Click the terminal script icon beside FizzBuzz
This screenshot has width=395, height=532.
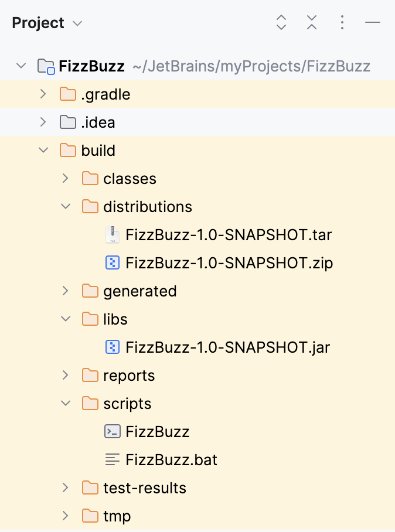113,432
